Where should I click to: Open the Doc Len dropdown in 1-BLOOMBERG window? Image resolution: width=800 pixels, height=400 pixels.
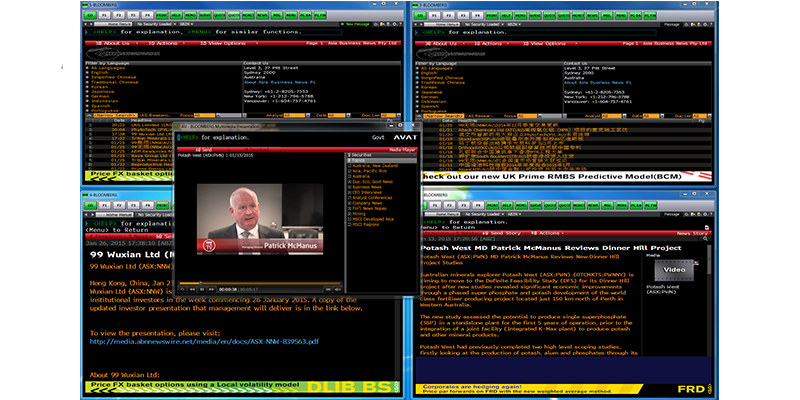pyautogui.click(x=390, y=115)
